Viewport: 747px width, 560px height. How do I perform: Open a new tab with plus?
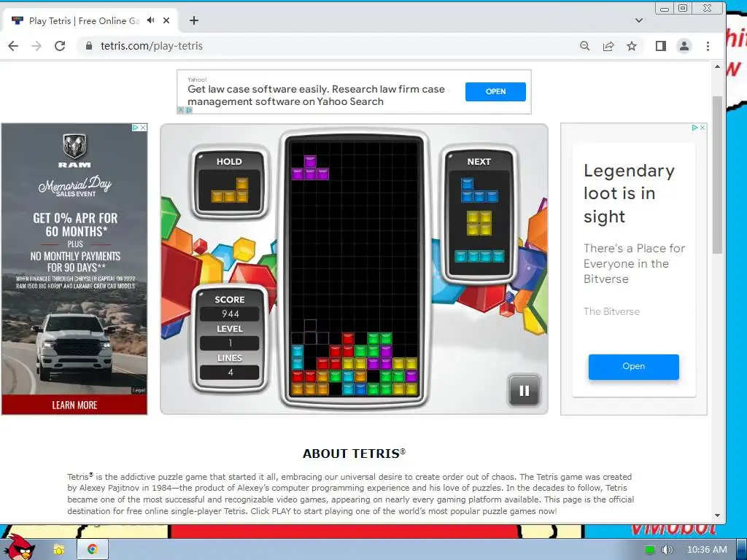click(194, 20)
